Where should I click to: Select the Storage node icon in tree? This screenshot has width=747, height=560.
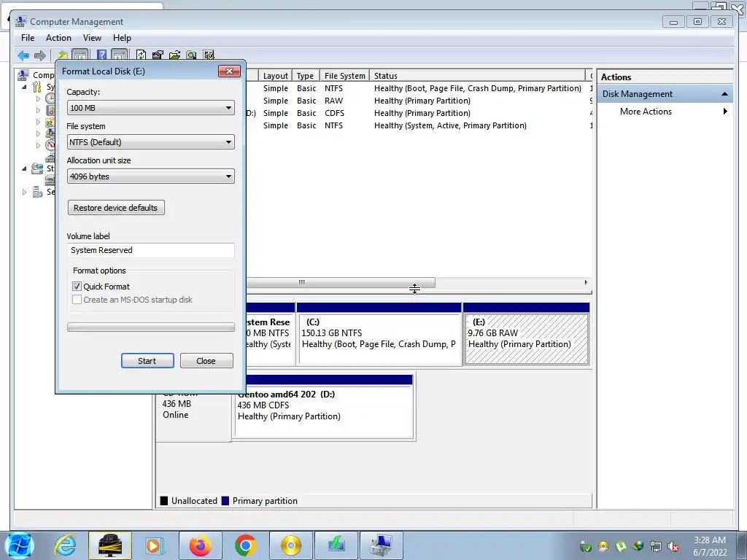tap(37, 168)
